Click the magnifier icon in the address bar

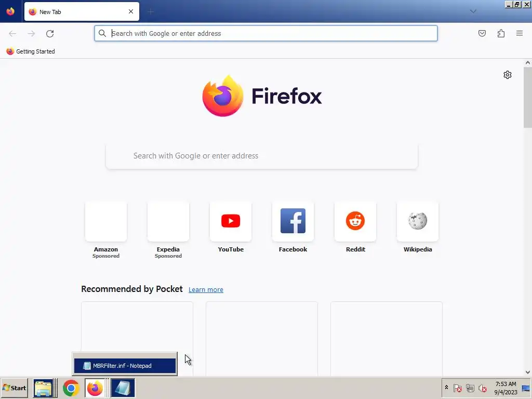(x=102, y=33)
